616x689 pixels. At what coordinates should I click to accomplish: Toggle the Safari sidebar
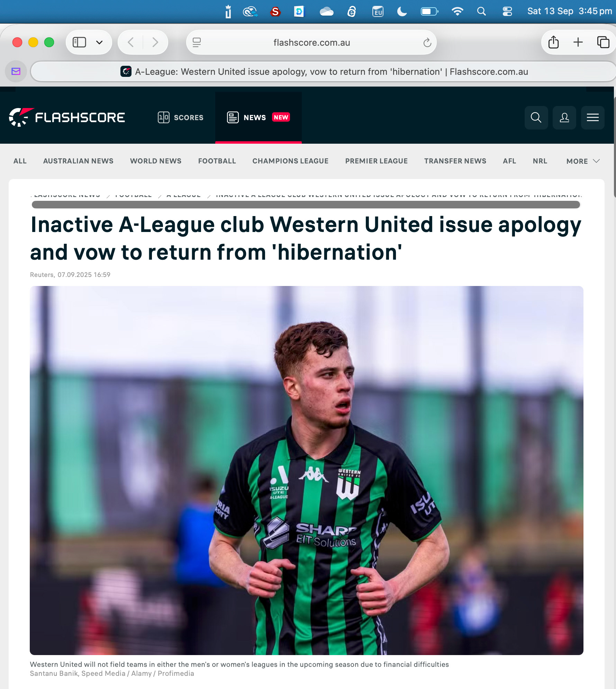(79, 42)
